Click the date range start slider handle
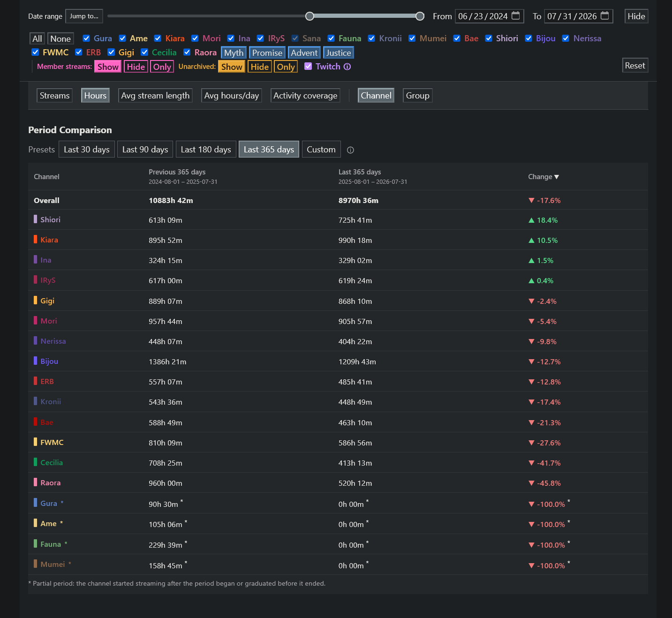Image resolution: width=672 pixels, height=618 pixels. click(310, 16)
